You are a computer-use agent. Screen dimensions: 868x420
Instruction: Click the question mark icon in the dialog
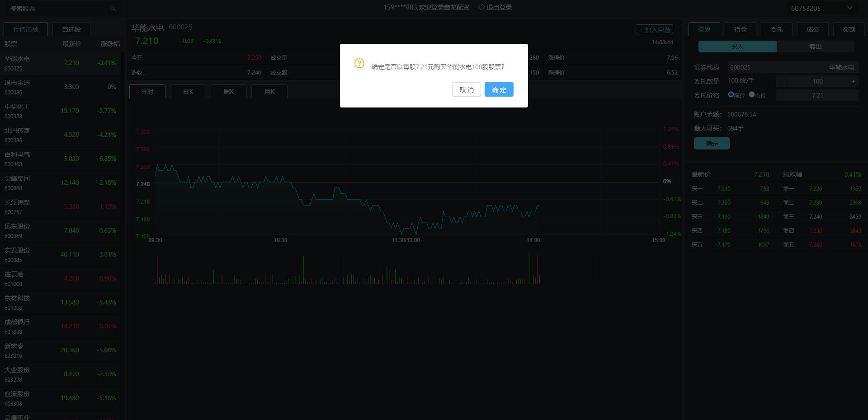[359, 63]
